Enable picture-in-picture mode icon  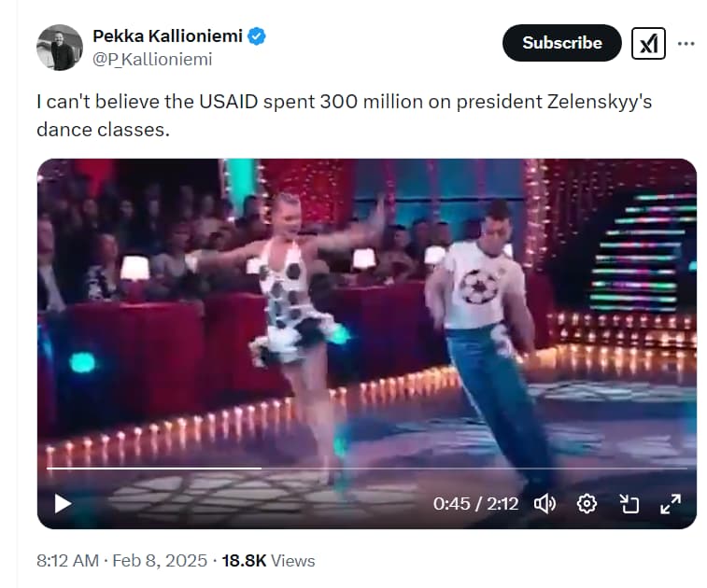coord(629,504)
